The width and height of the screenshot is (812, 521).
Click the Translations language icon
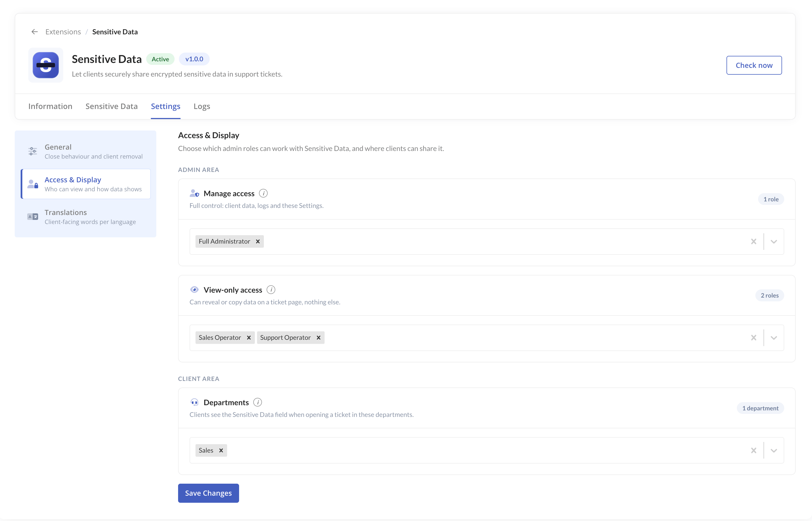33,217
